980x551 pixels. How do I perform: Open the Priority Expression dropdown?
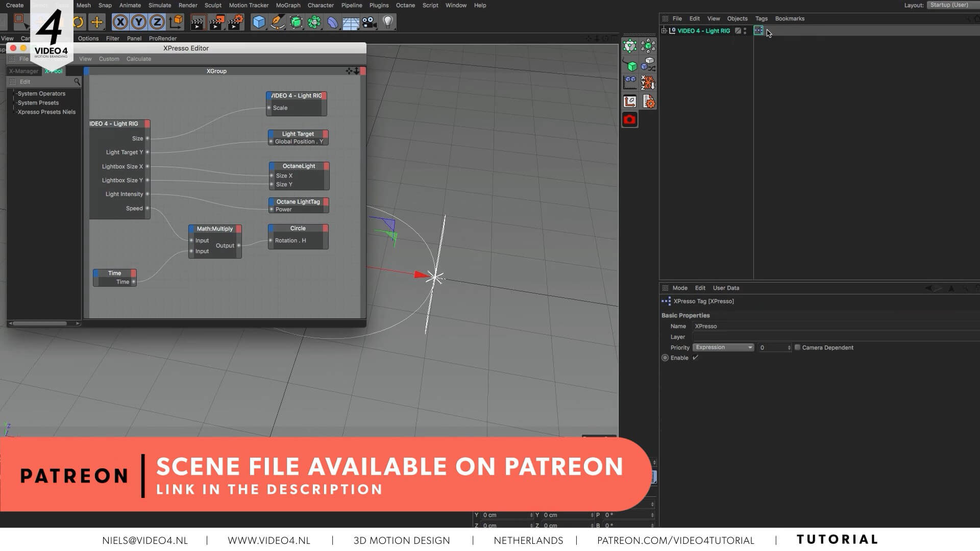coord(723,347)
